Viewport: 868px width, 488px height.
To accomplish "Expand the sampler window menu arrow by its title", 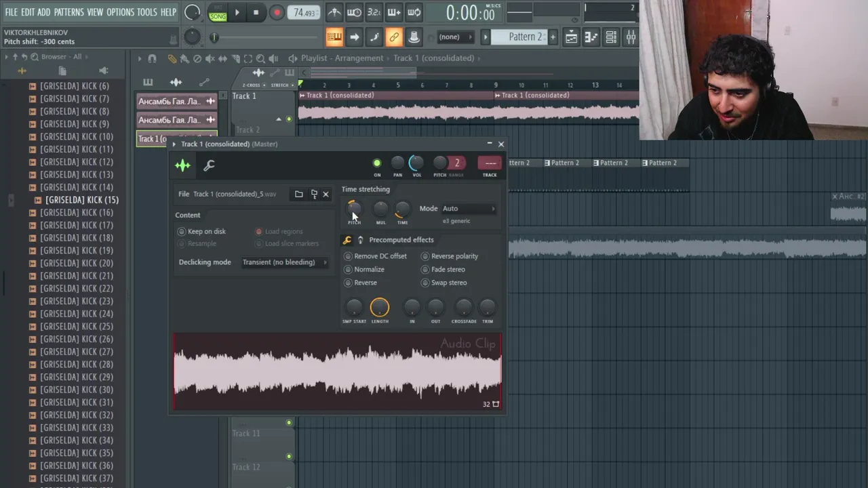I will point(174,144).
